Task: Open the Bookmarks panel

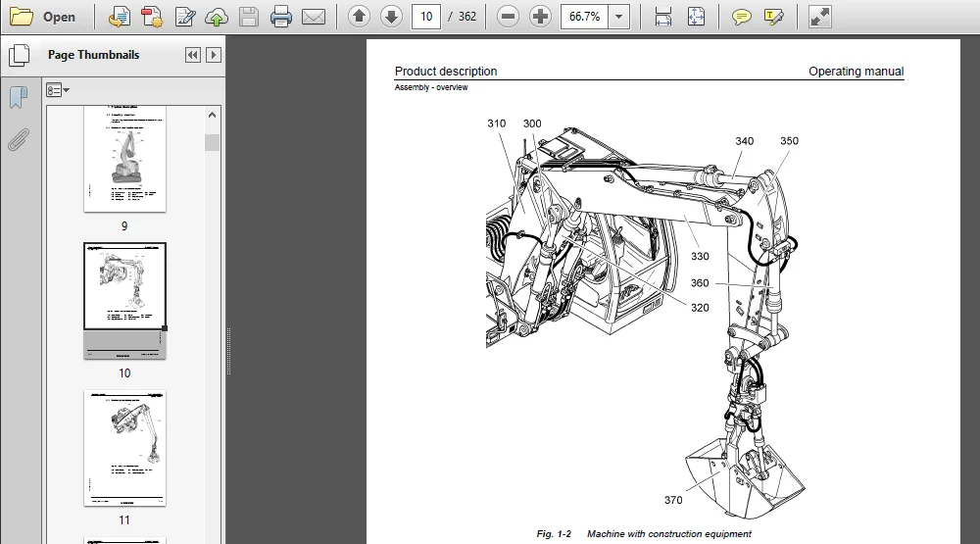Action: coord(19,97)
